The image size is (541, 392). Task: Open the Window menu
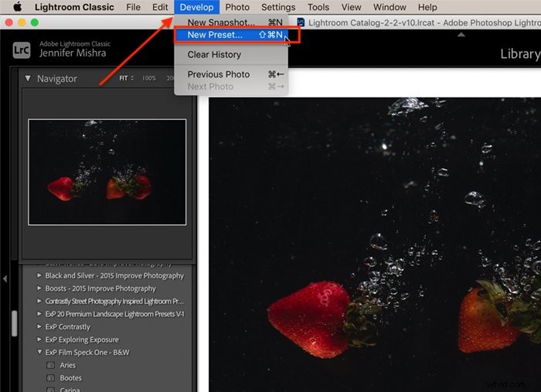tap(390, 7)
